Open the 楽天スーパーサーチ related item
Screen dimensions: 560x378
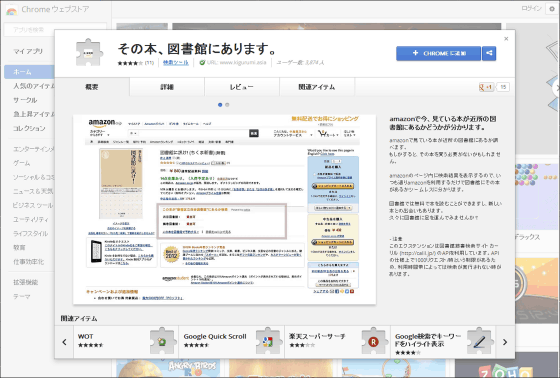[338, 342]
